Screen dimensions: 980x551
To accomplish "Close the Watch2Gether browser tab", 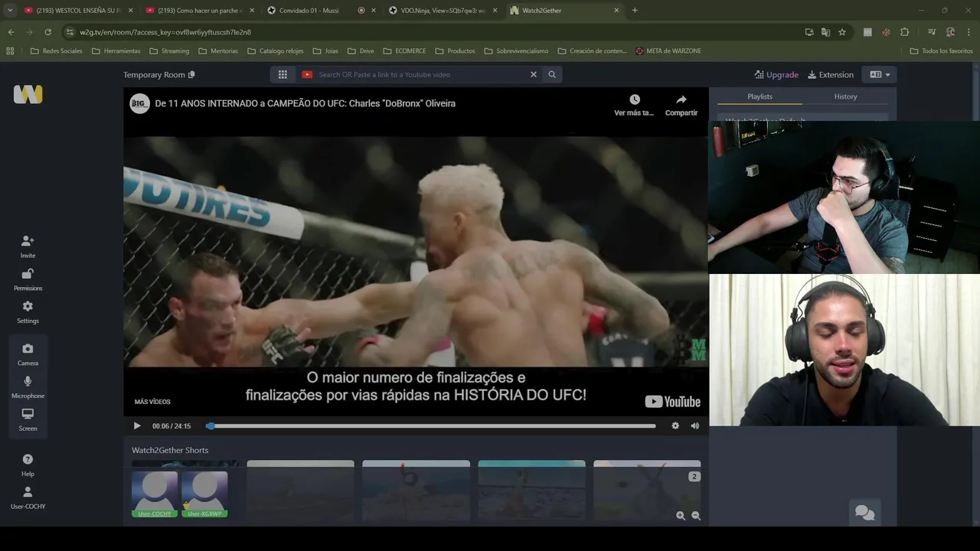I will (616, 10).
